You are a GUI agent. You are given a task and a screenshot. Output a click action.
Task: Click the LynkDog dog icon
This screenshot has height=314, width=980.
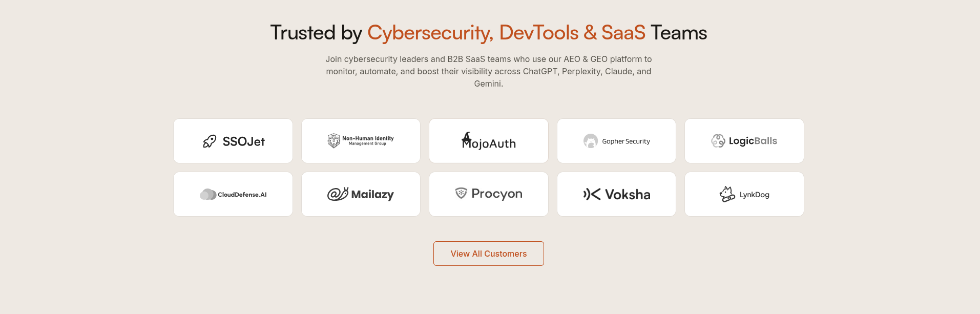(x=727, y=194)
